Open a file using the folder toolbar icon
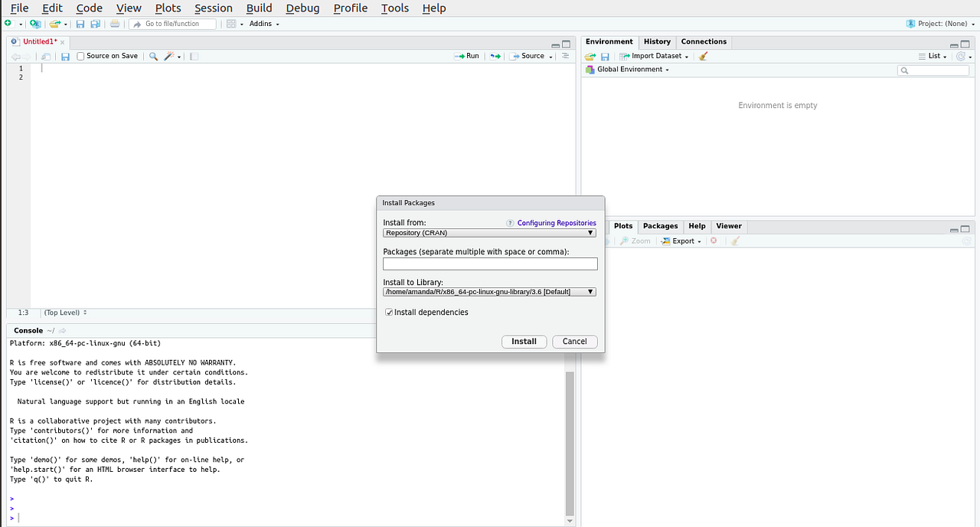The image size is (980, 527). [x=54, y=24]
